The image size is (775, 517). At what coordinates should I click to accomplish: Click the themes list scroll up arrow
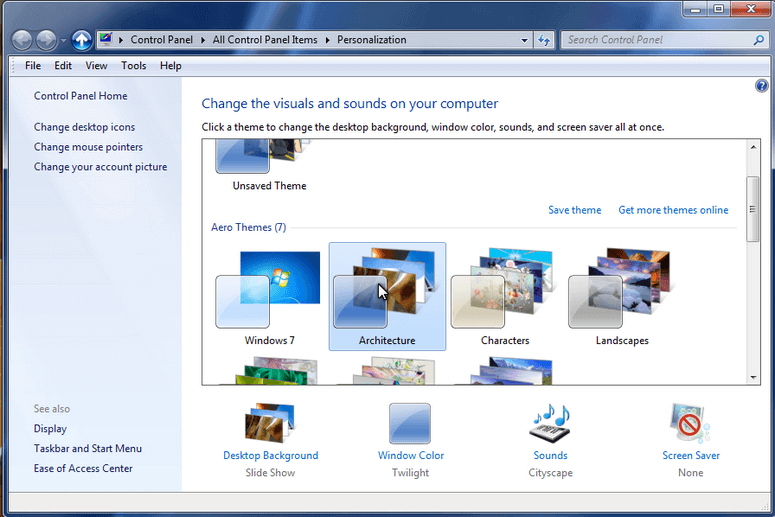pos(753,147)
